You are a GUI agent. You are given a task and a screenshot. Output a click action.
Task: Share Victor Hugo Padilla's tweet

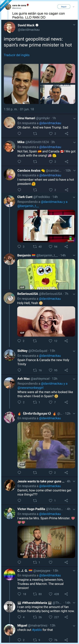coord(66,562)
